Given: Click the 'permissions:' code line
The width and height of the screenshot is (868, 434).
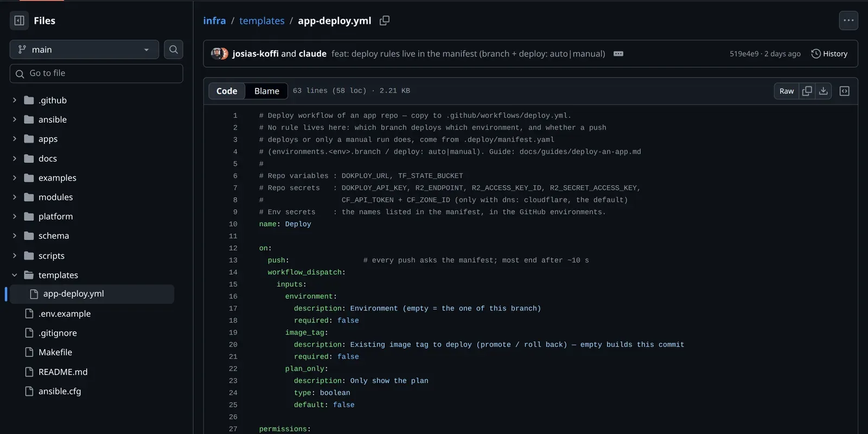Looking at the screenshot, I should tap(285, 429).
